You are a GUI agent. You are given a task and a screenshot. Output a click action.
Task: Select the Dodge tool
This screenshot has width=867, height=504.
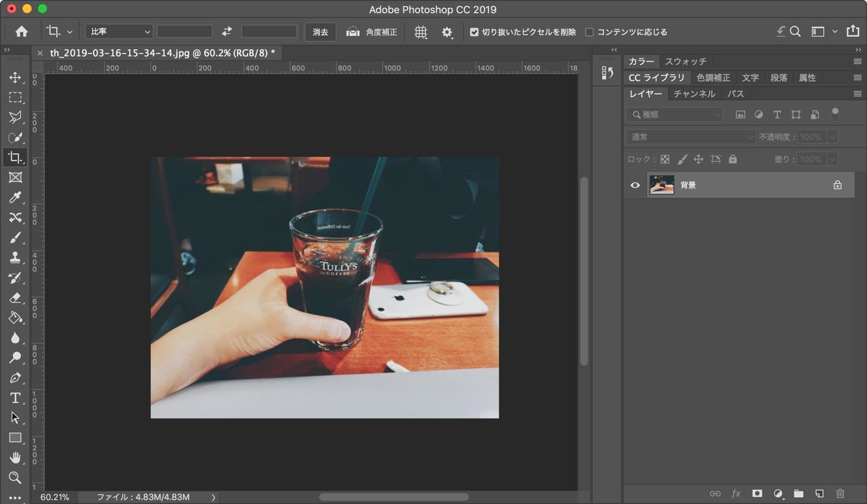15,358
